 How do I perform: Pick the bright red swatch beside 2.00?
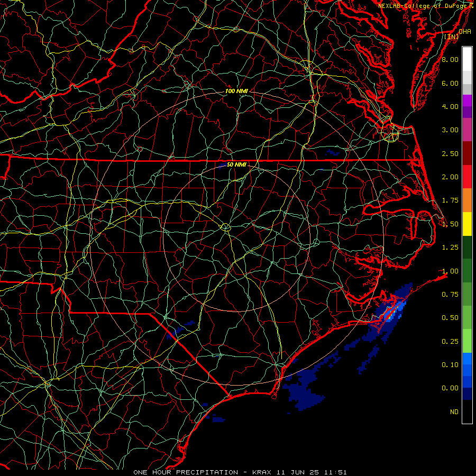pyautogui.click(x=467, y=177)
